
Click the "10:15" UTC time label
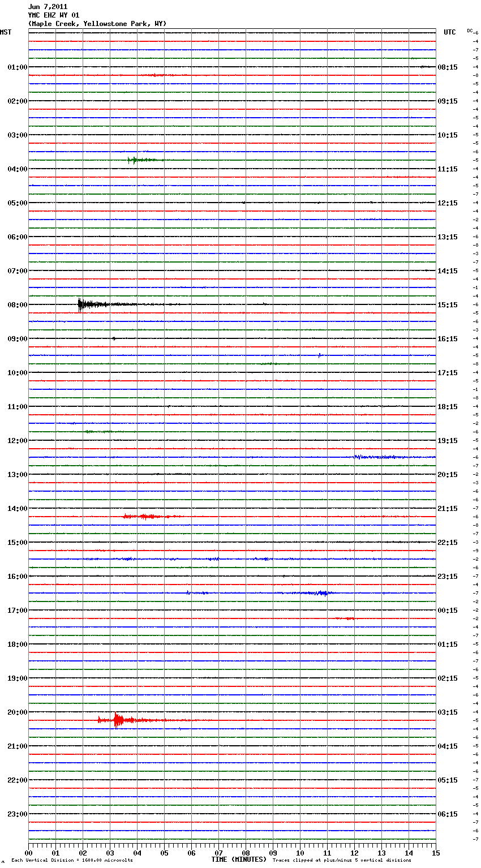(x=448, y=135)
